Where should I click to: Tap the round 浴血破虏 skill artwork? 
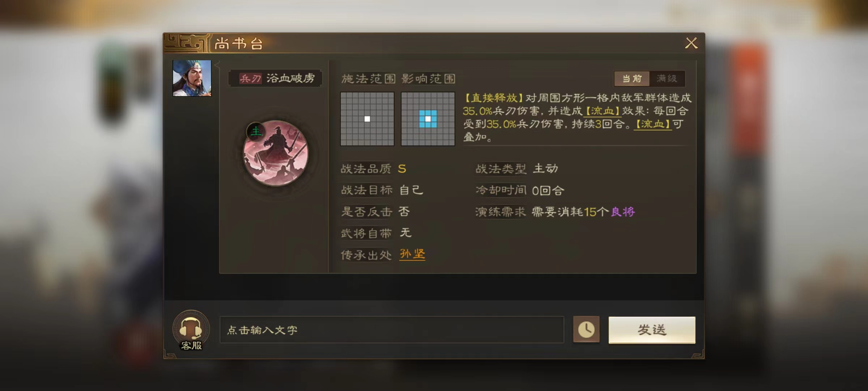pos(276,153)
